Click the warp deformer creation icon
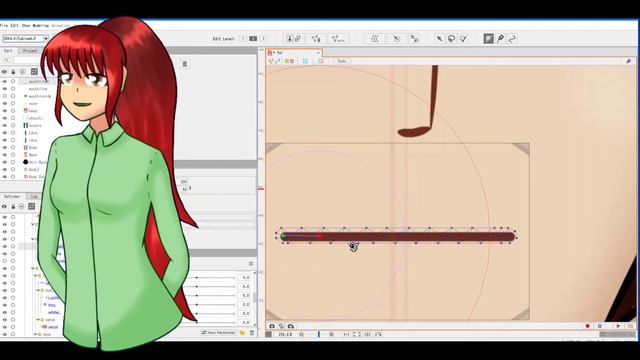 click(375, 39)
